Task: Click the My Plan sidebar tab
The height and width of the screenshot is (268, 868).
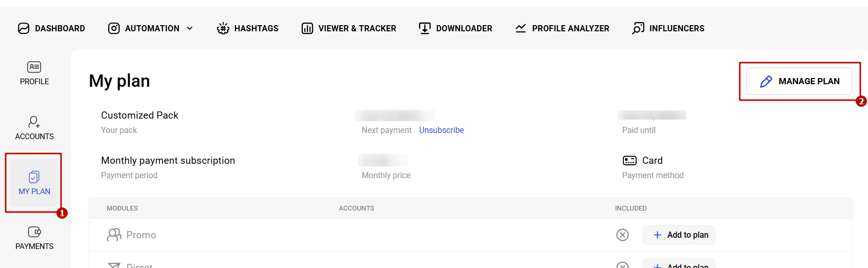Action: tap(34, 183)
